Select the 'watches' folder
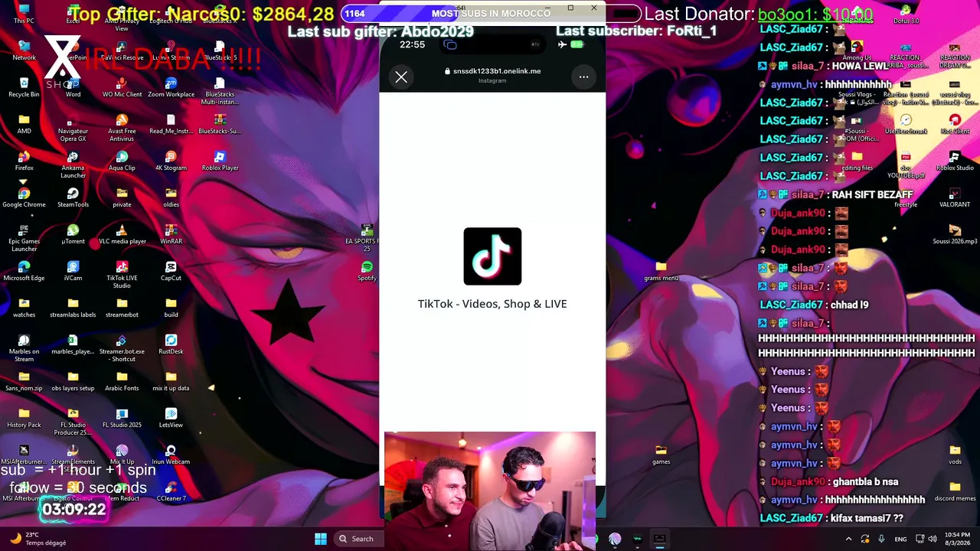Viewport: 980px width, 551px height. point(24,307)
